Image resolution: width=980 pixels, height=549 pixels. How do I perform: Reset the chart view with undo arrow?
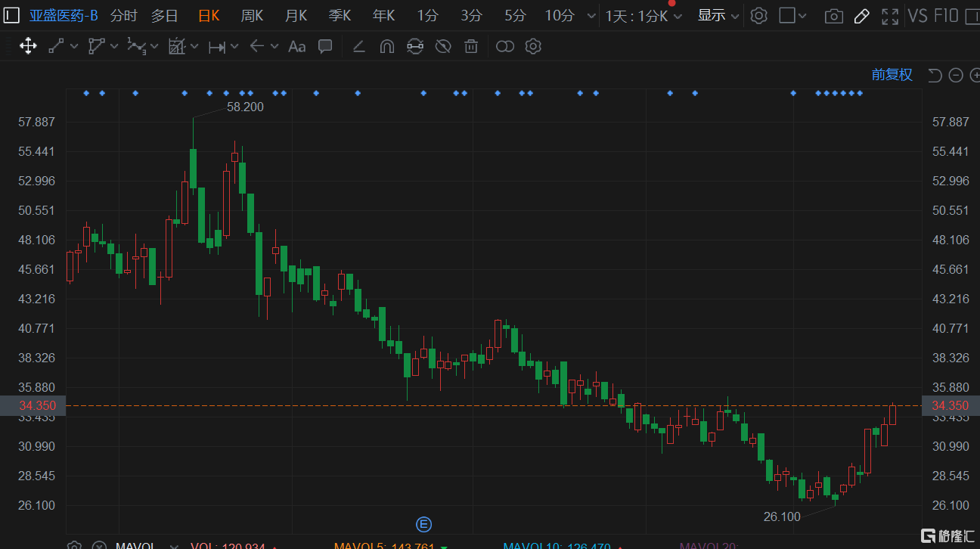[935, 75]
